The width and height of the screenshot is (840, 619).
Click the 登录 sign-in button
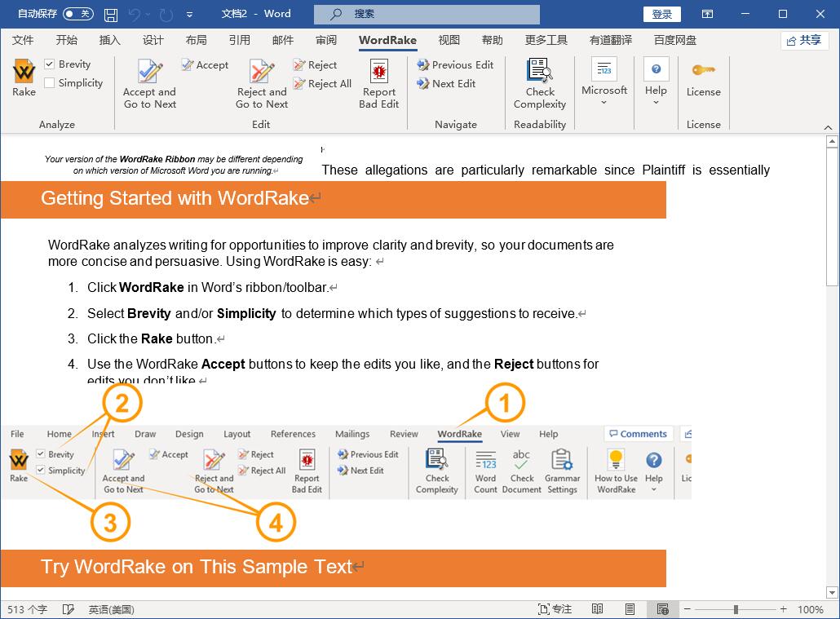661,15
